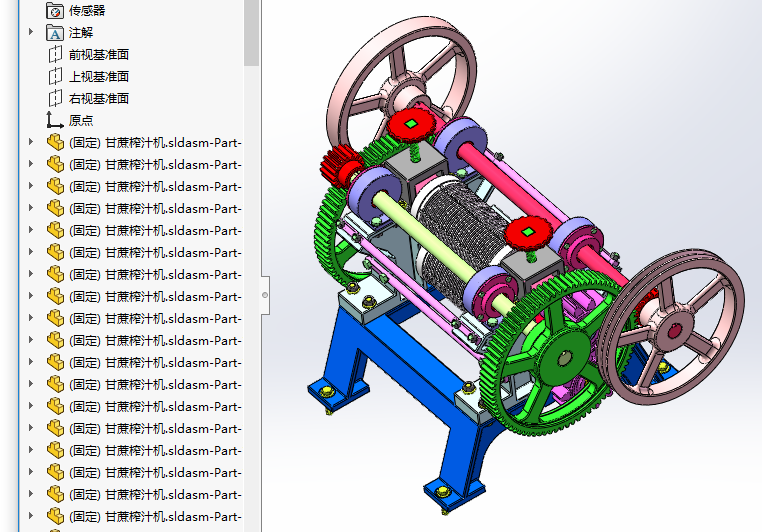Choose the 上视基准面 top plane label
Image resolution: width=762 pixels, height=532 pixels.
click(99, 76)
